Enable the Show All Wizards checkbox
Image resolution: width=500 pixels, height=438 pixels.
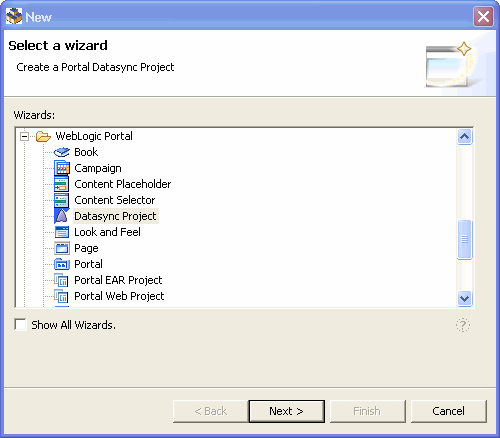coord(20,325)
